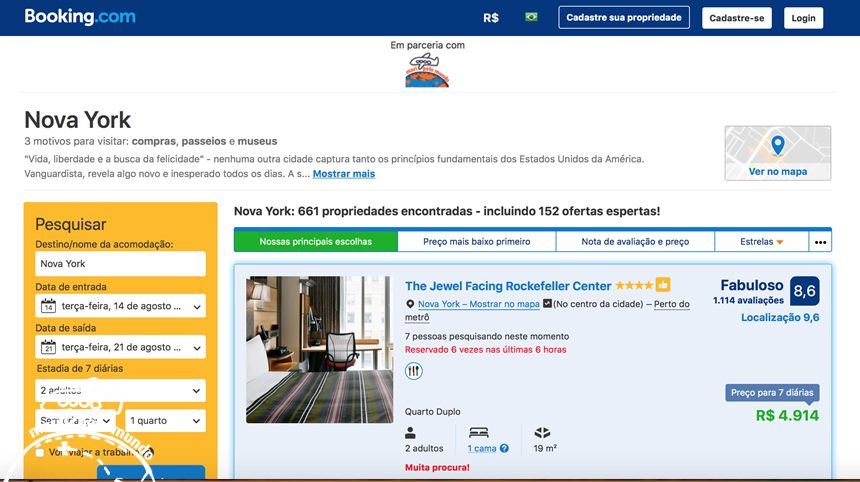Click the 'Cadastre sua propriedade' button
860x482 pixels.
623,18
